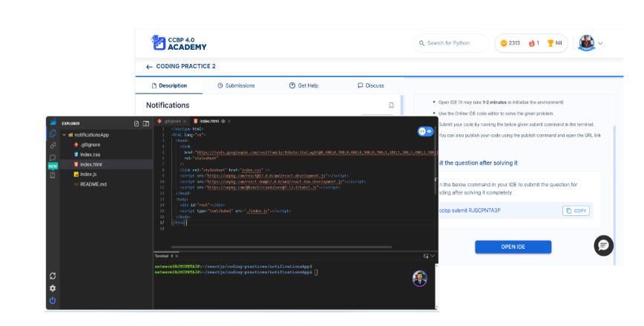Open the profile avatar in header

tap(586, 43)
